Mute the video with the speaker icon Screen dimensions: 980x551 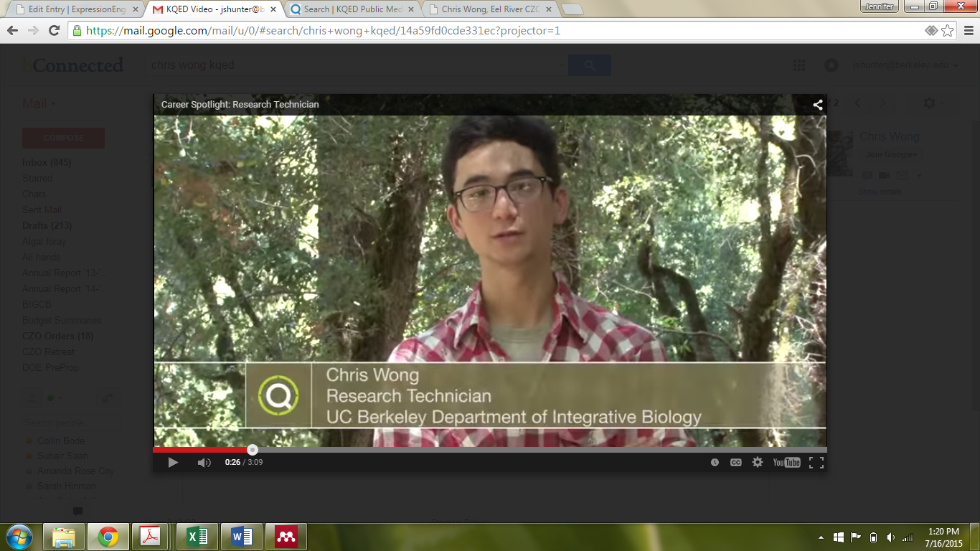coord(204,463)
